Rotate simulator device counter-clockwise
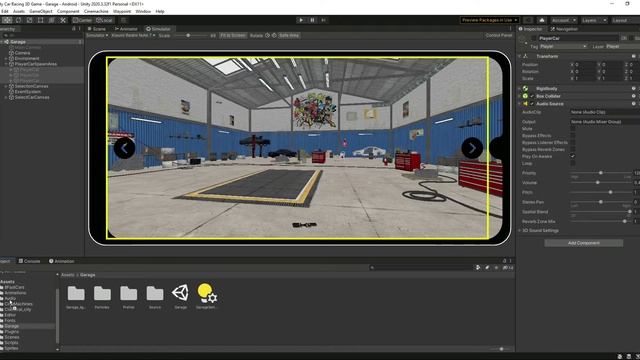 coord(267,36)
